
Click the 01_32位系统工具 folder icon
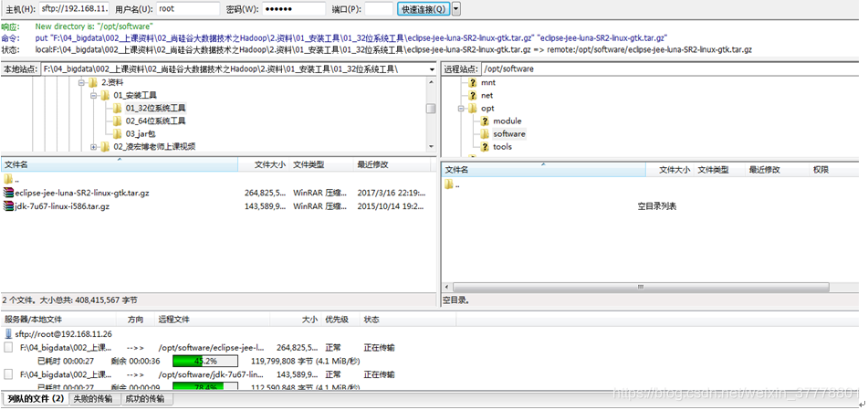(x=117, y=108)
